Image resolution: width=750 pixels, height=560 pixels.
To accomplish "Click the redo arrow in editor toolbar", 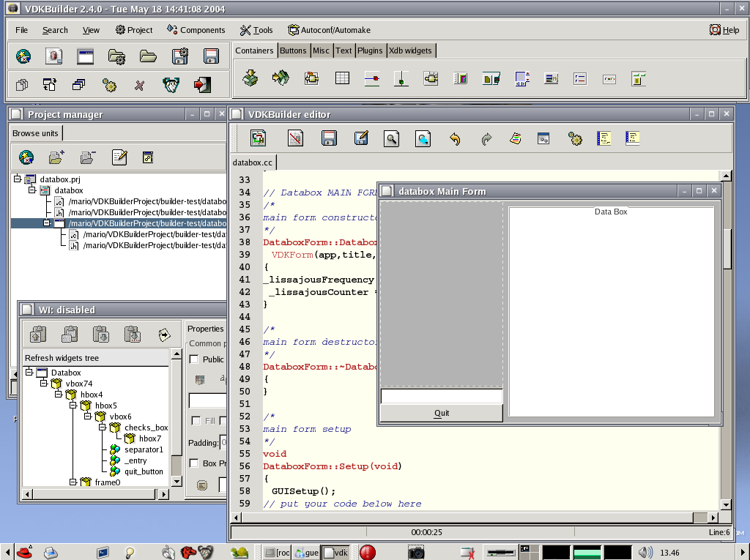I will click(486, 138).
